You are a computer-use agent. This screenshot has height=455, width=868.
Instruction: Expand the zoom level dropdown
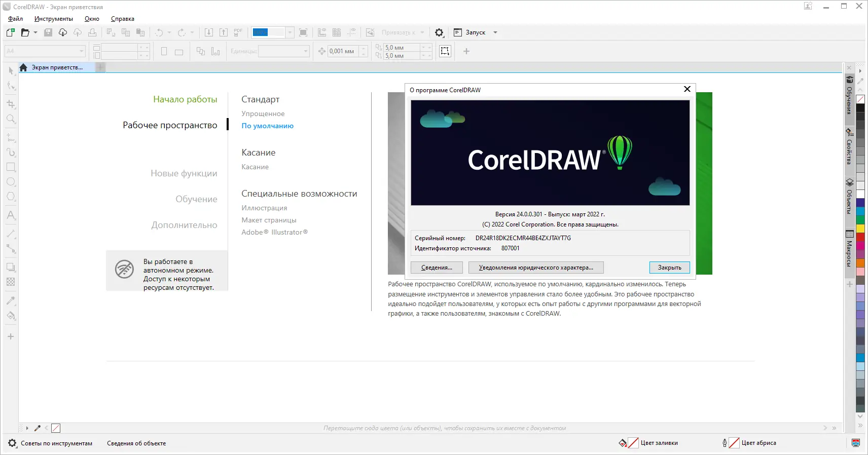point(290,32)
